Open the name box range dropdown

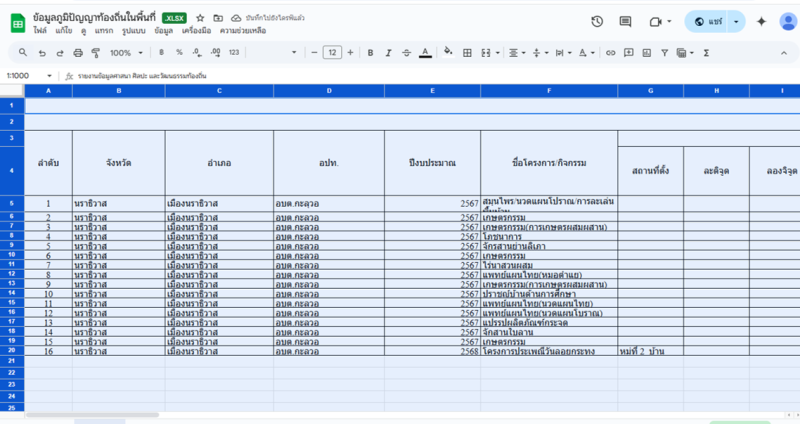pyautogui.click(x=49, y=76)
